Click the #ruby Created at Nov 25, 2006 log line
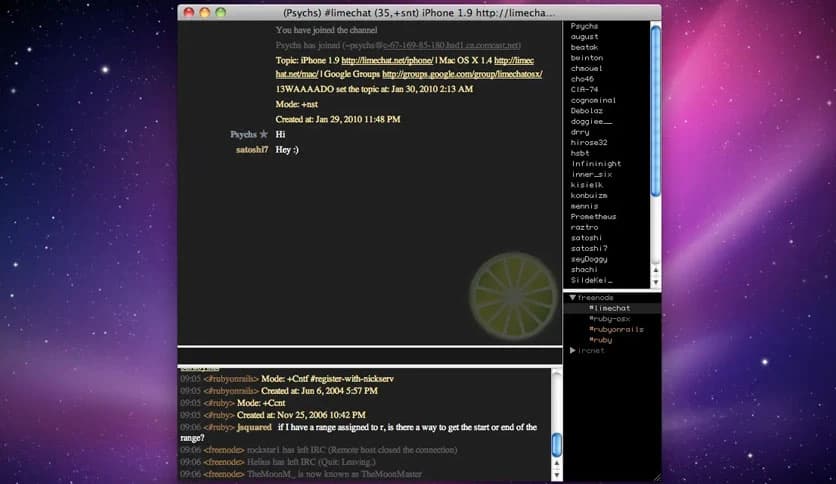Screen dimensions: 836x484 pyautogui.click(x=273, y=415)
